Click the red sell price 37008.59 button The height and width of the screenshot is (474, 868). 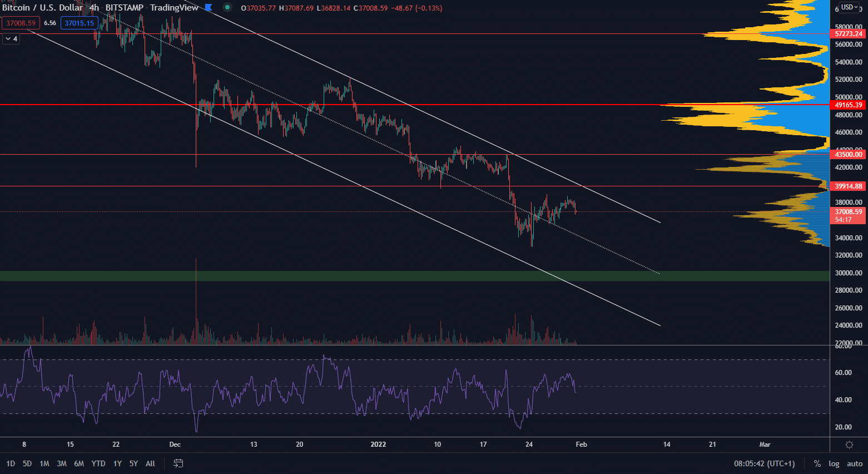tap(21, 23)
